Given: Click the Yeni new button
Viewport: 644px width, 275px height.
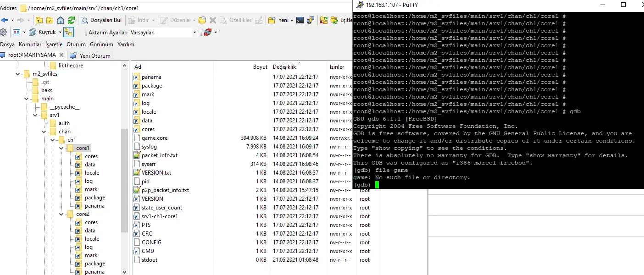Looking at the screenshot, I should coord(278,20).
